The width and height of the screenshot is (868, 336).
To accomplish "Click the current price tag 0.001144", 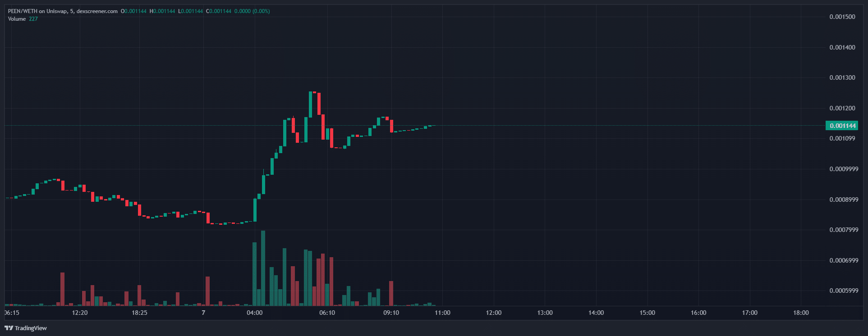I will (841, 126).
